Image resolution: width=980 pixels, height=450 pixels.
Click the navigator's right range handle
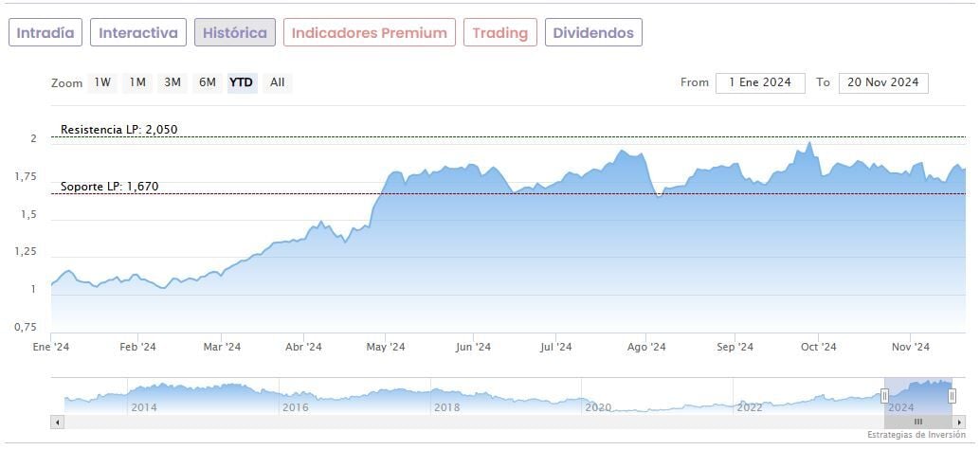tap(952, 396)
